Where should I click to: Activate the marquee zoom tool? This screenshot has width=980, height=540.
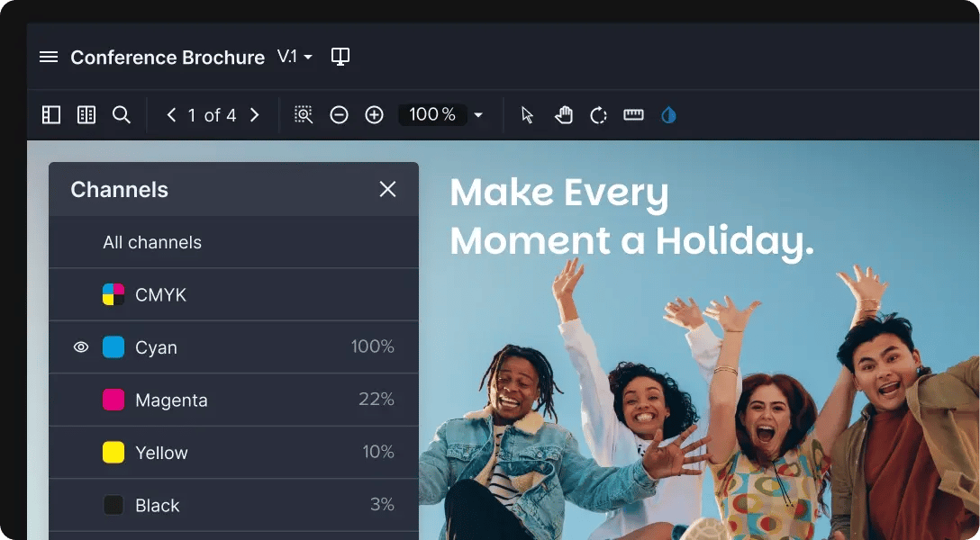(x=304, y=114)
